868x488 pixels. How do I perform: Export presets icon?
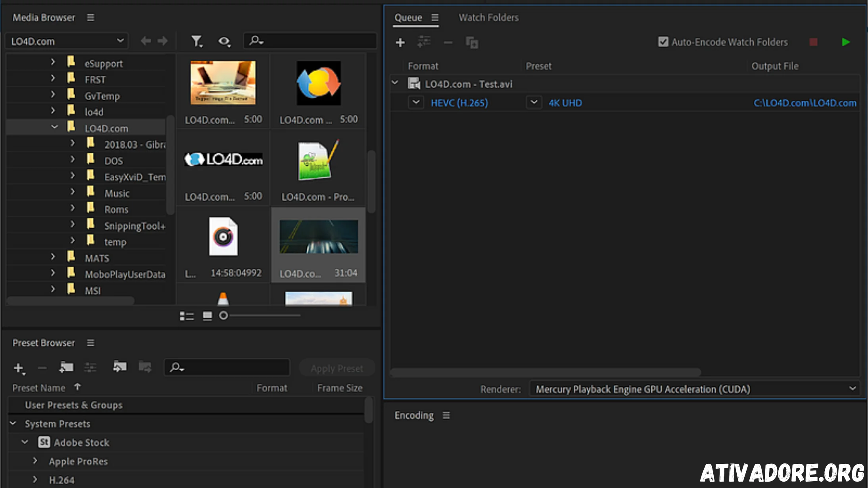tap(145, 367)
